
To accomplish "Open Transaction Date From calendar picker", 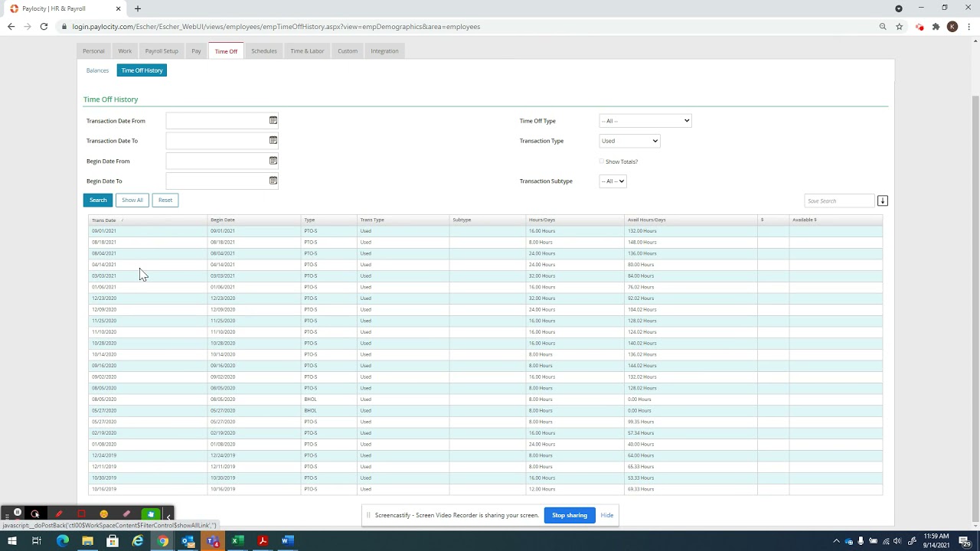I will pyautogui.click(x=273, y=120).
